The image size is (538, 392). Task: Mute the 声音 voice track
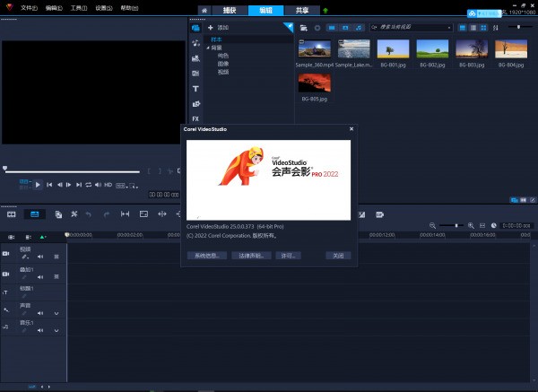pyautogui.click(x=39, y=313)
